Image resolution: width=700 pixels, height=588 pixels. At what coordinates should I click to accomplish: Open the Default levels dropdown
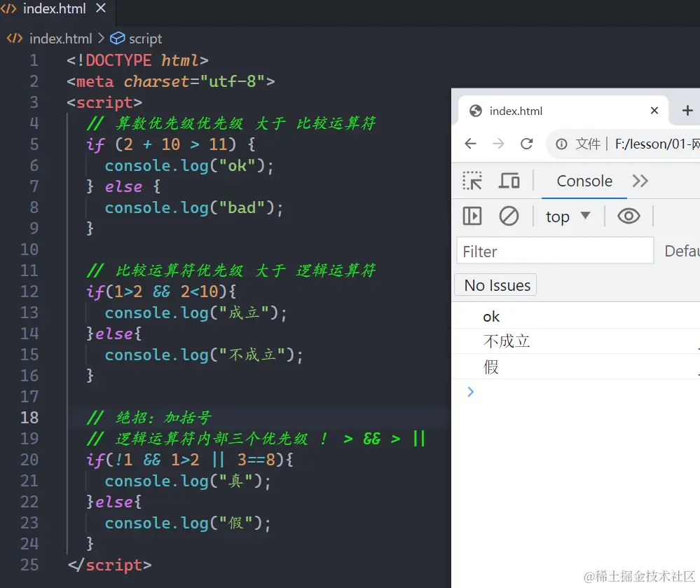(x=681, y=251)
